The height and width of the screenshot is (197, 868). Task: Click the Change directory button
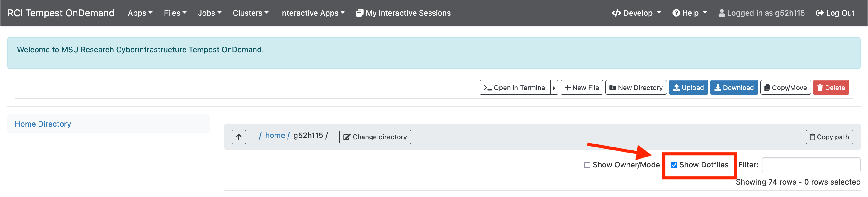(375, 137)
